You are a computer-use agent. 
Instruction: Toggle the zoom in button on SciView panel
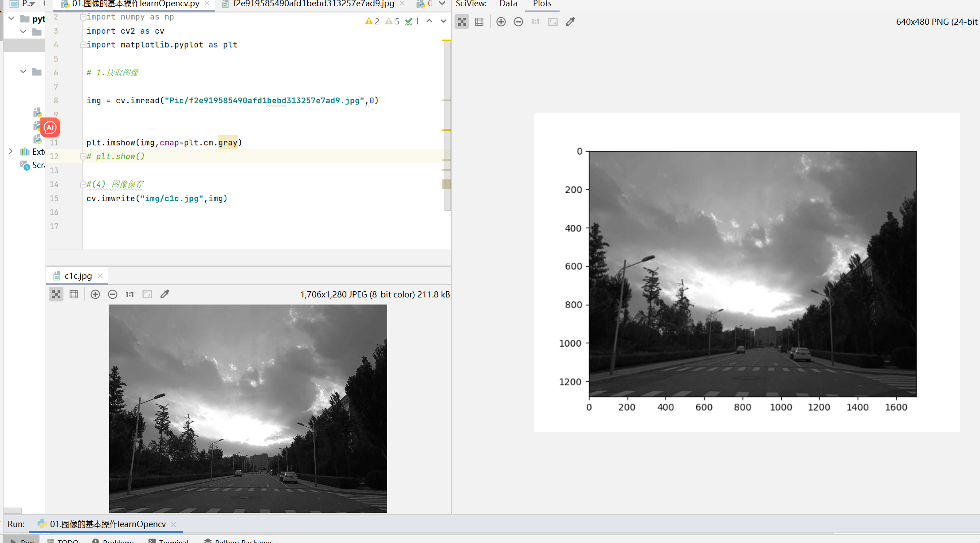(500, 21)
